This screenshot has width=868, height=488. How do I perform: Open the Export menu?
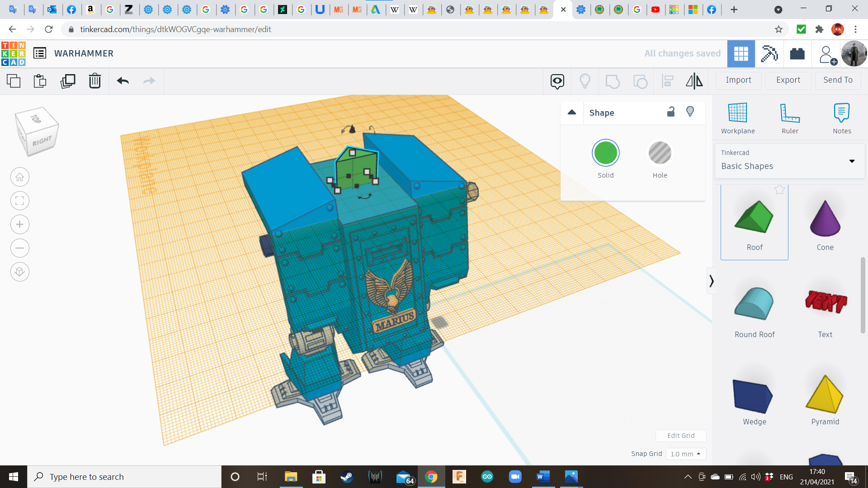click(x=788, y=80)
